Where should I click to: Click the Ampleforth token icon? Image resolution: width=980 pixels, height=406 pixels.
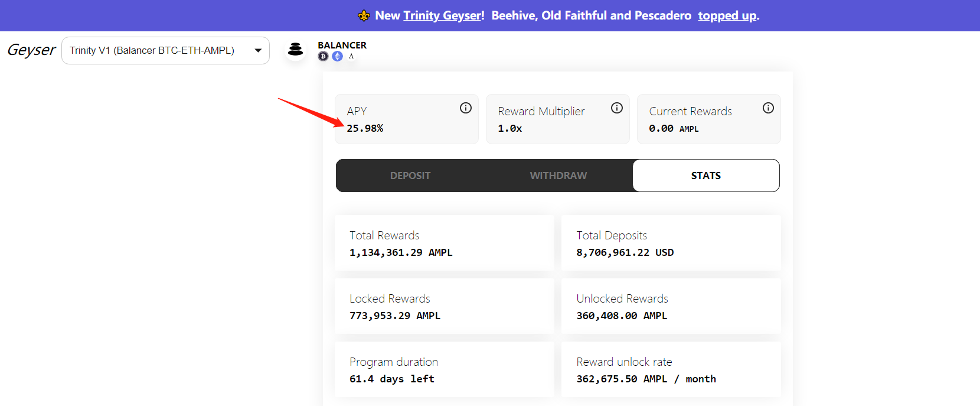351,56
